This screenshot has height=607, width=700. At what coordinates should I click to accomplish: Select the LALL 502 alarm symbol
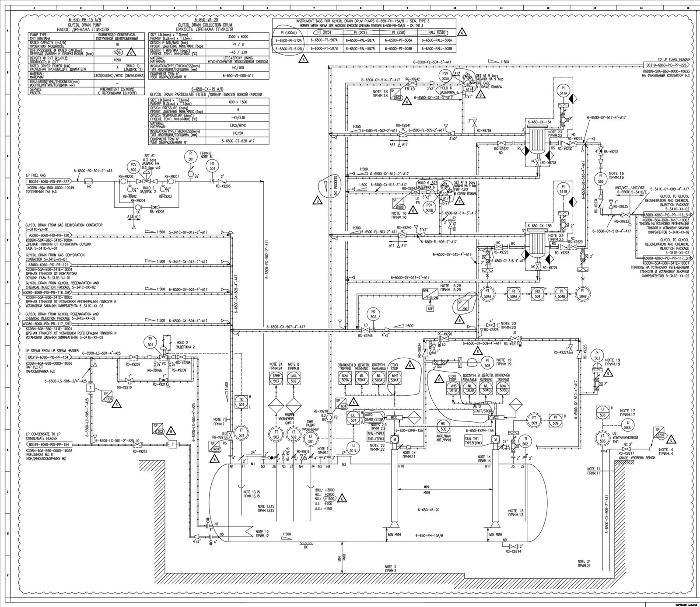(x=294, y=378)
